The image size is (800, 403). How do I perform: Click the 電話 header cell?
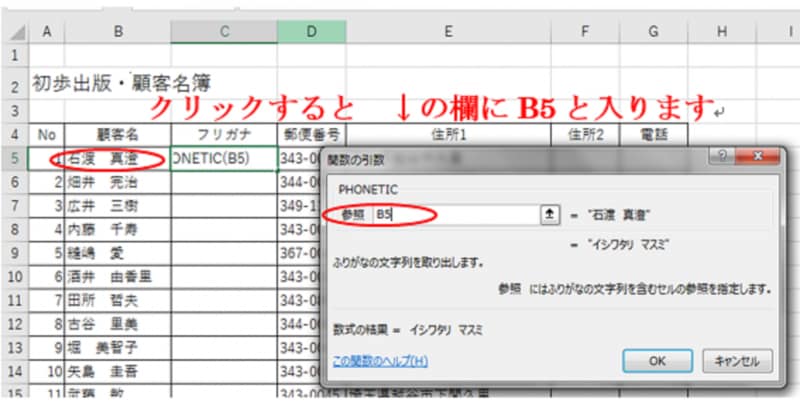point(653,135)
